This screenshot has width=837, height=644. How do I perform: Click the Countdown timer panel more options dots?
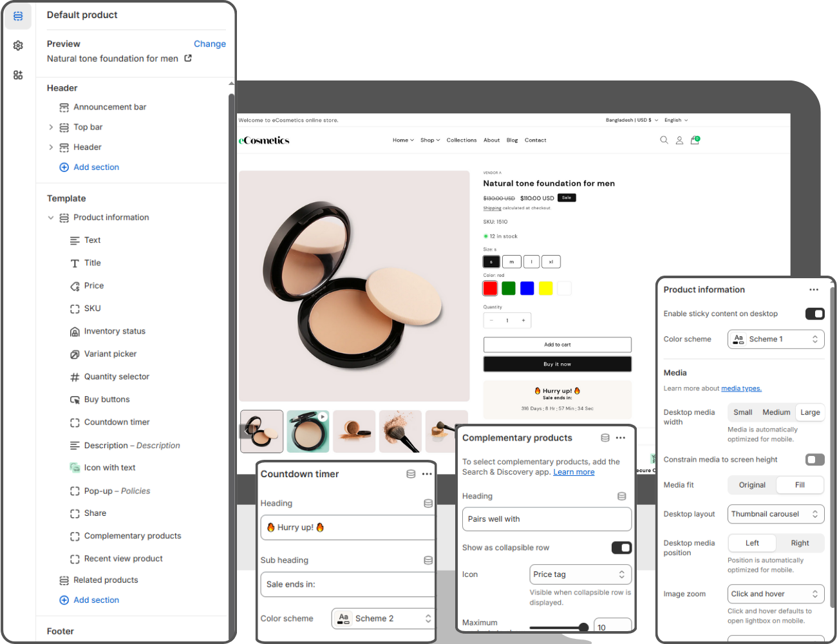(x=427, y=474)
